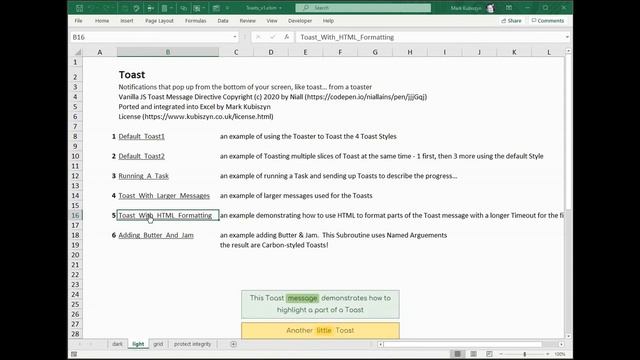The width and height of the screenshot is (640, 360).
Task: Switch to the grid sheet tab
Action: click(158, 344)
